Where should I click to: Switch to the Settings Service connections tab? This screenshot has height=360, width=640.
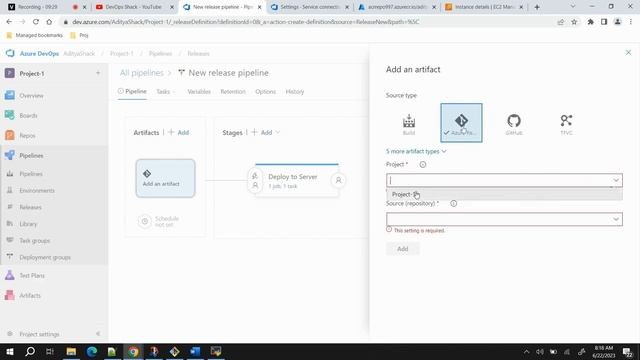point(311,7)
